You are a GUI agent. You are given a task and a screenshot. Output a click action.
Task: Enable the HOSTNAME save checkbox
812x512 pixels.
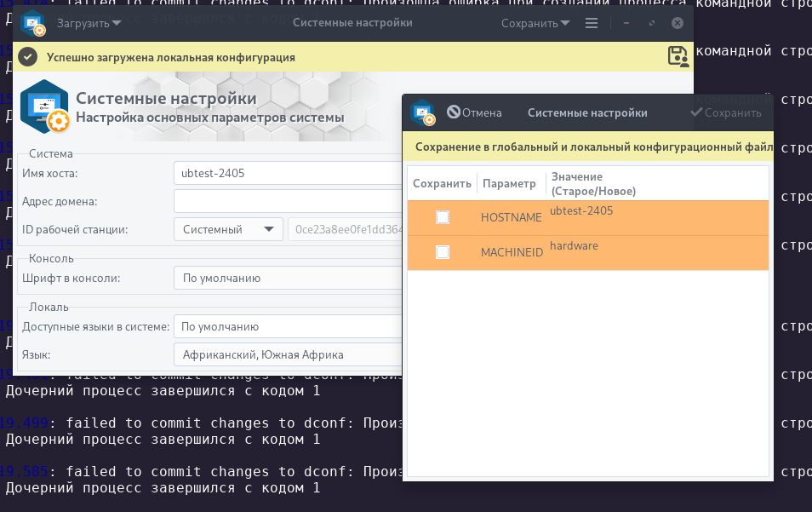tap(443, 217)
